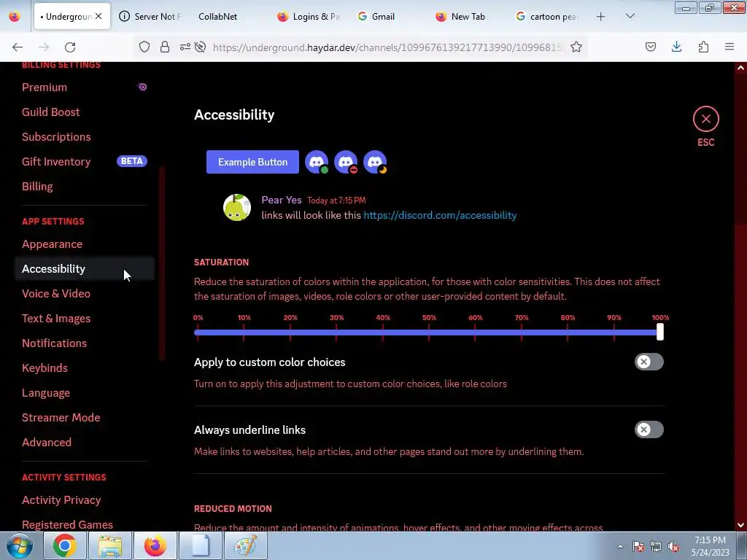The width and height of the screenshot is (747, 560).
Task: Click the Pear Yes avatar image
Action: pyautogui.click(x=237, y=207)
